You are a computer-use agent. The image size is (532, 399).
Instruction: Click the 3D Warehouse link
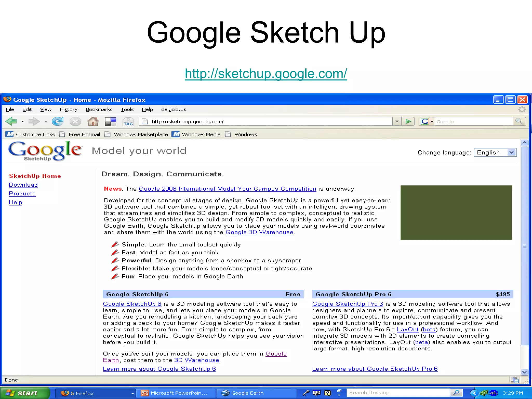(x=197, y=360)
